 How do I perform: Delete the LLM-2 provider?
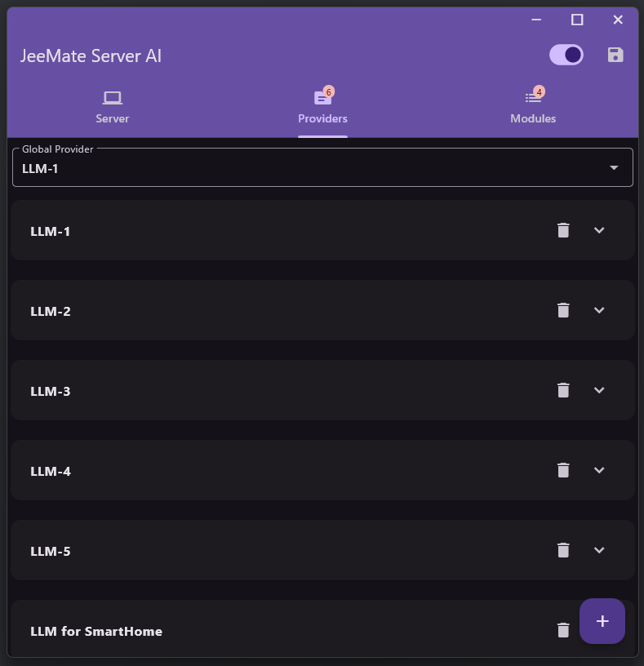click(x=563, y=310)
